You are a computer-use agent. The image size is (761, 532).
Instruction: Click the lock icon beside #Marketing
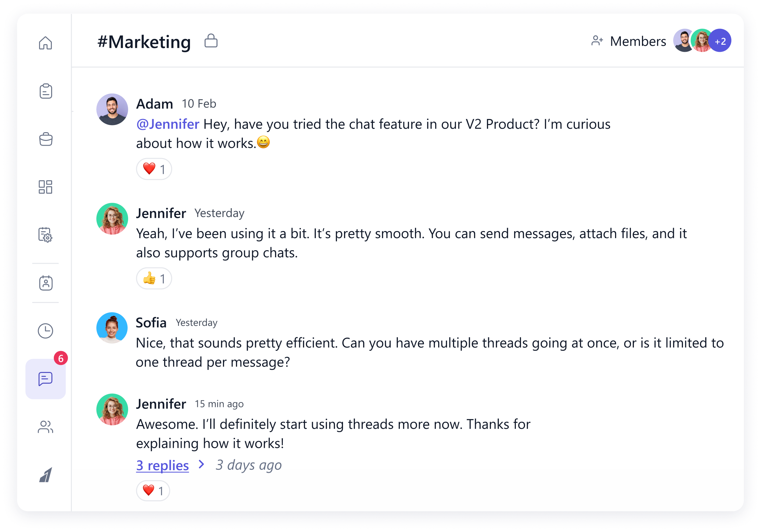211,41
